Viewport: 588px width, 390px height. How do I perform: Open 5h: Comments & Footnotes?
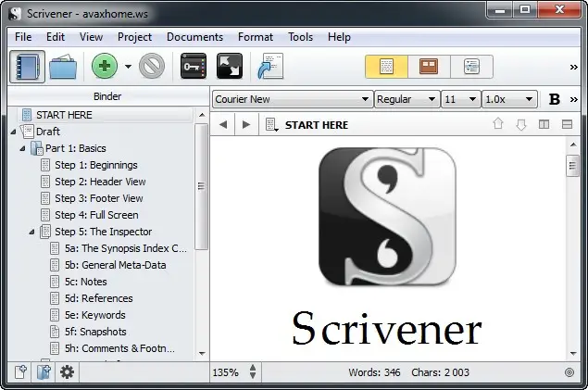pos(119,348)
